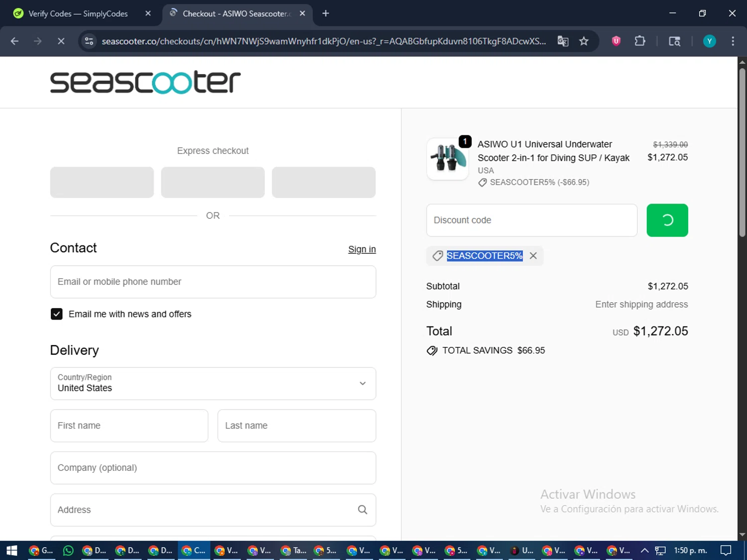Remove the SEASCOOTER5% discount code

533,255
